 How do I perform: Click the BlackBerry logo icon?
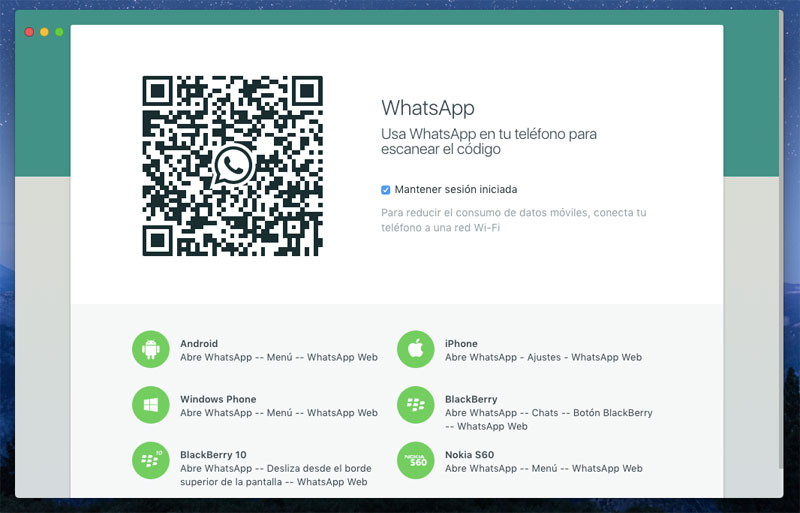[x=416, y=405]
